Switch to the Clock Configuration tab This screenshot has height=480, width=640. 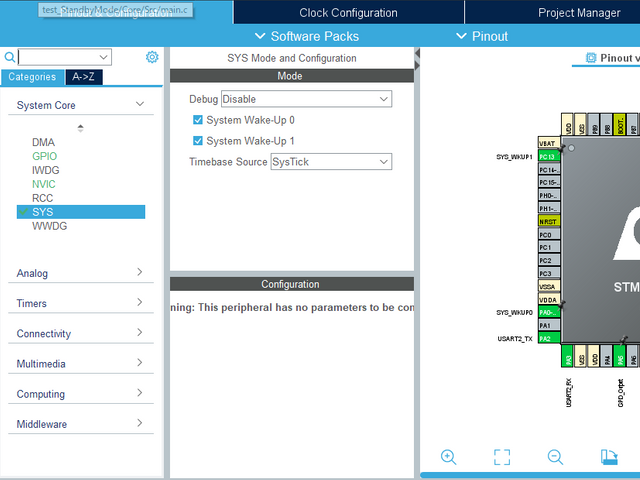coord(348,13)
